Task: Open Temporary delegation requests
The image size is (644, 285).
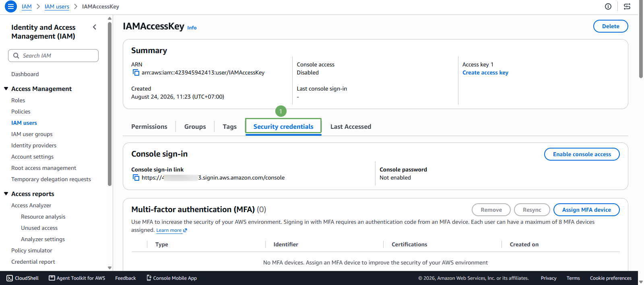Action: point(51,179)
